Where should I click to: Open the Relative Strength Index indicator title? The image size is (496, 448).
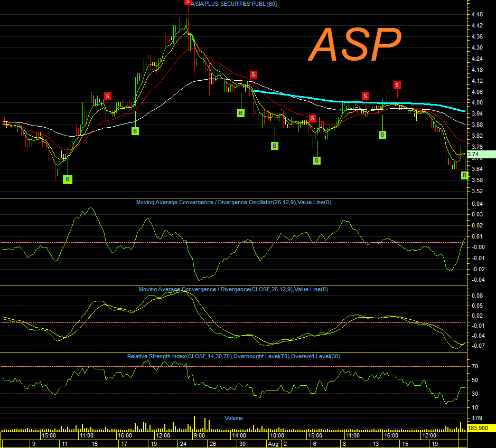click(233, 356)
